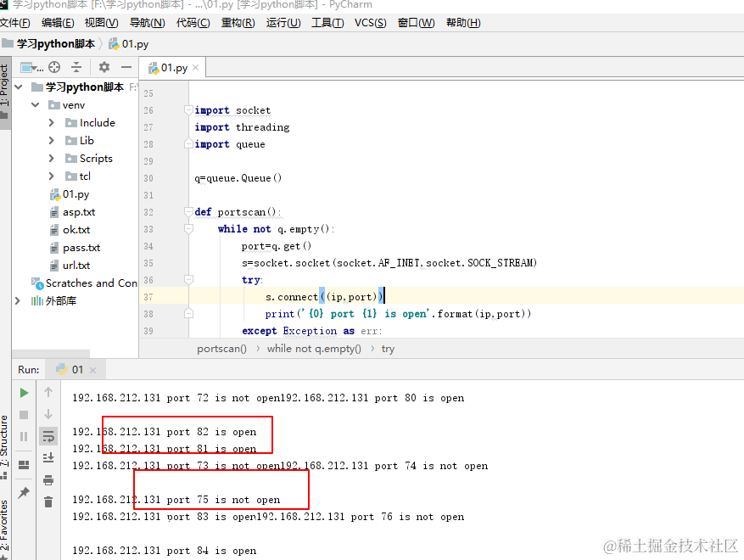Collapse the 学习python脚本 project root
The height and width of the screenshot is (560, 744).
pyautogui.click(x=19, y=87)
